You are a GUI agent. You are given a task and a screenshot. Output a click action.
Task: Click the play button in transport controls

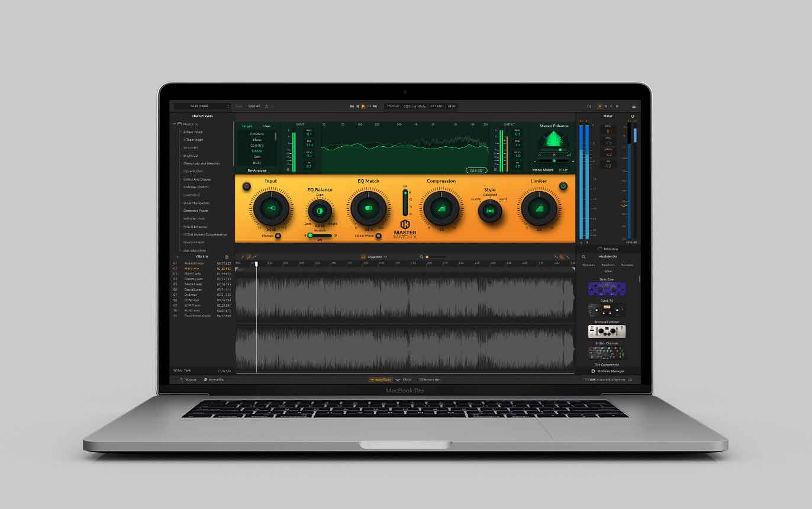[x=363, y=107]
